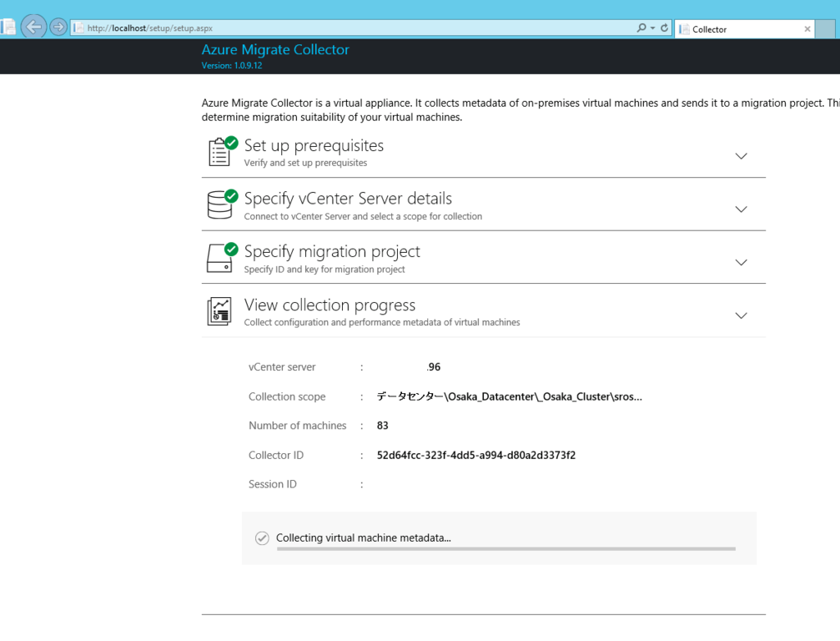Click the Session ID label
Image resolution: width=840 pixels, height=641 pixels.
click(x=272, y=484)
